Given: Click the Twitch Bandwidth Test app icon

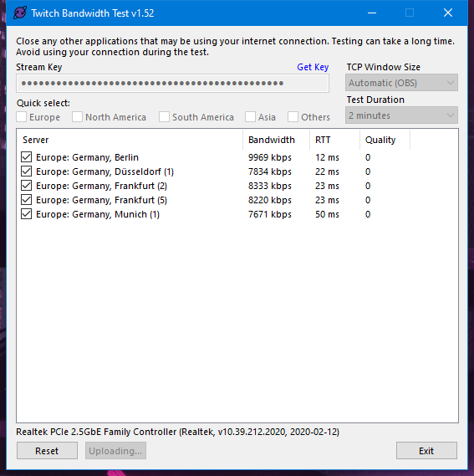Looking at the screenshot, I should coord(20,13).
